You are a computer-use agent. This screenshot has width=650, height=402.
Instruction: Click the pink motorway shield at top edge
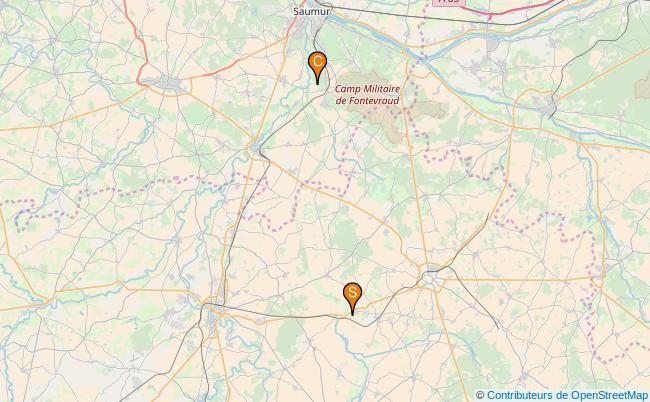pyautogui.click(x=449, y=2)
